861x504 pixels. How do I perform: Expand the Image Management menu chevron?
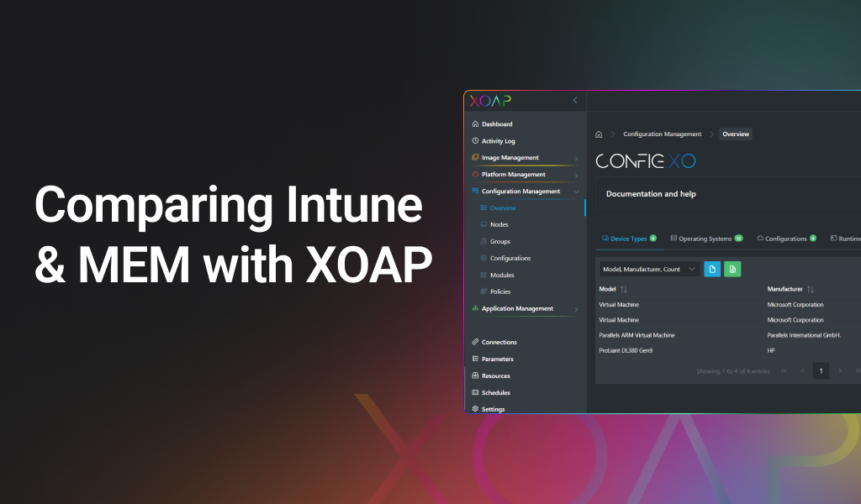point(576,159)
